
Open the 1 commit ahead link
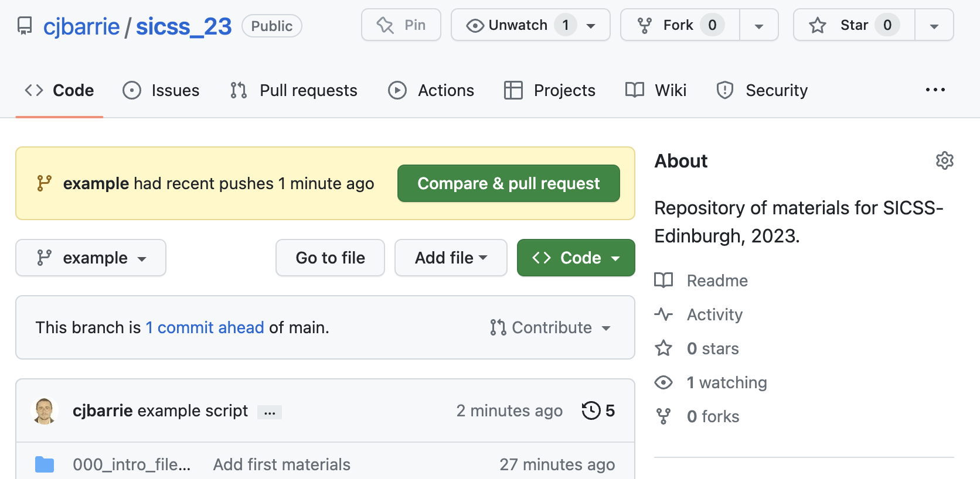[205, 327]
